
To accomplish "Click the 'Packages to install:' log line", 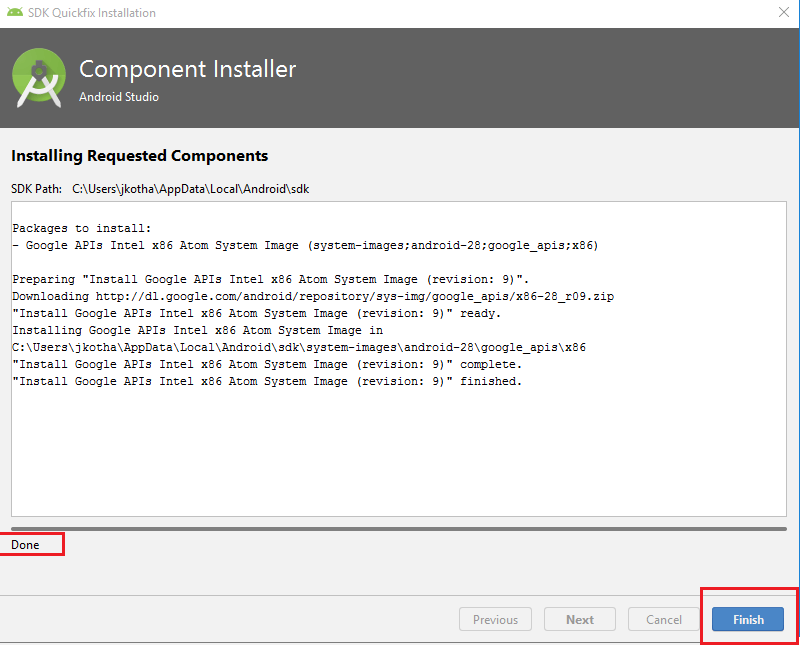I will click(x=82, y=228).
